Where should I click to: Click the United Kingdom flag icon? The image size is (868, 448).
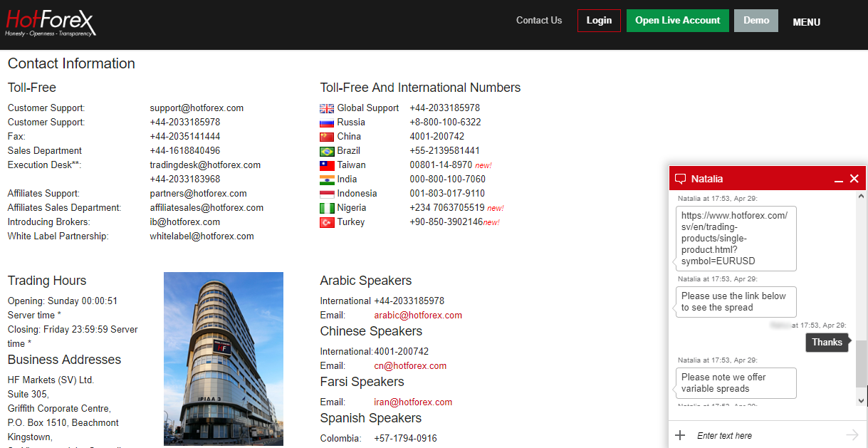327,108
